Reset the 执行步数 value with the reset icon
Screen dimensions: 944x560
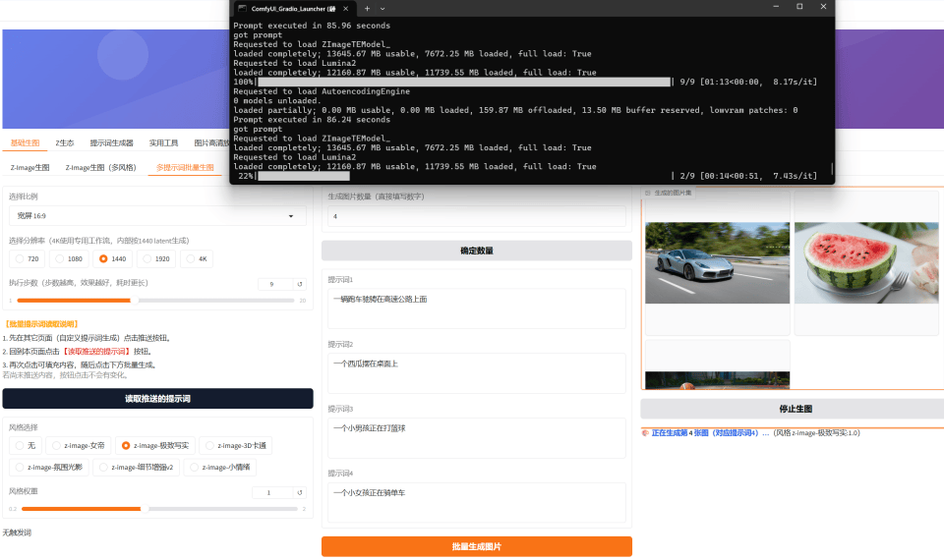[x=299, y=284]
